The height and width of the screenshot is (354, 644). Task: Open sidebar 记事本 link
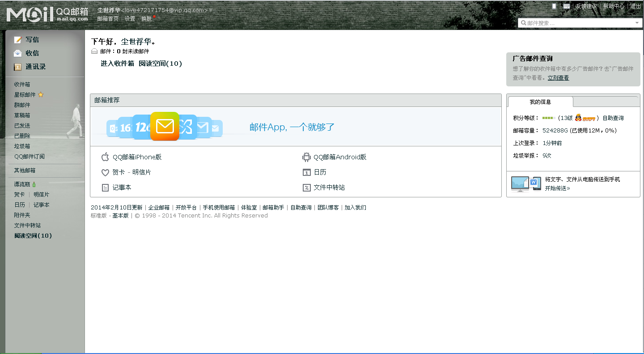(41, 205)
